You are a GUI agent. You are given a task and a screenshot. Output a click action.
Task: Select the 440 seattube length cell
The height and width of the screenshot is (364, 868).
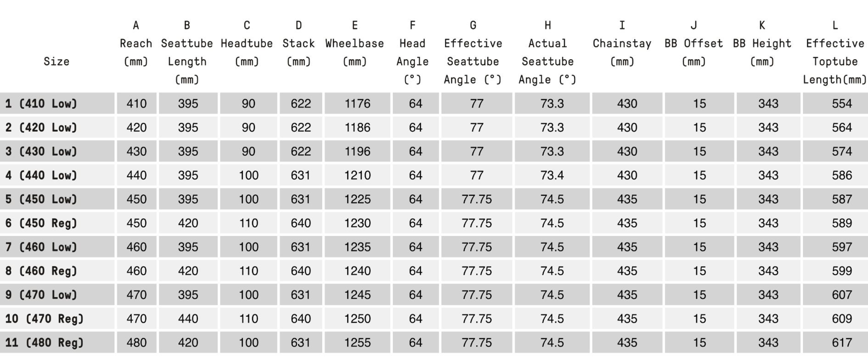(188, 319)
